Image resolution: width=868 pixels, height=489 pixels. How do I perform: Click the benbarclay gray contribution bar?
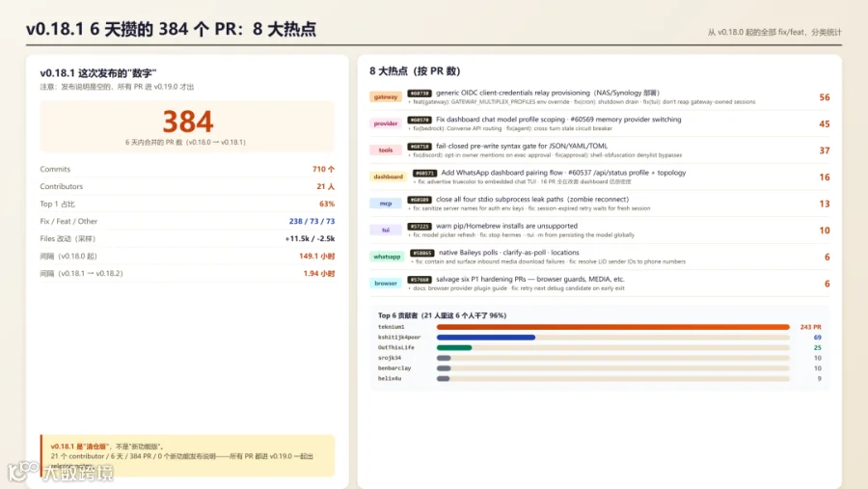444,368
